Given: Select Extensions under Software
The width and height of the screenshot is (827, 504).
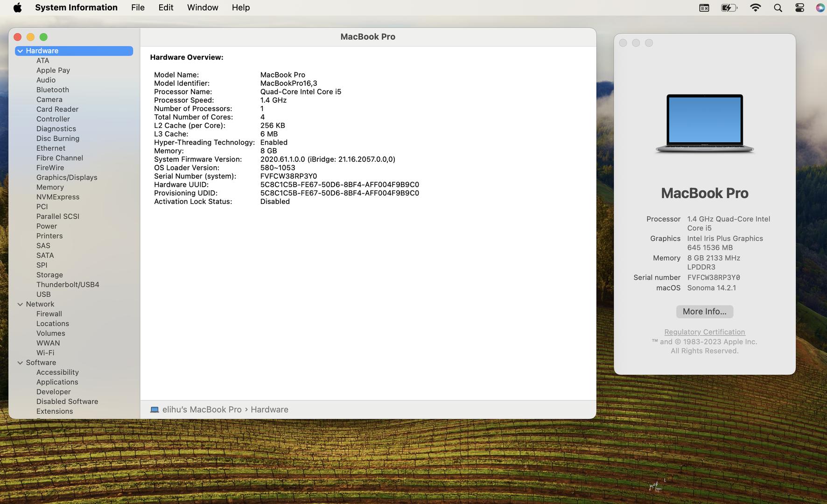Looking at the screenshot, I should [x=55, y=412].
